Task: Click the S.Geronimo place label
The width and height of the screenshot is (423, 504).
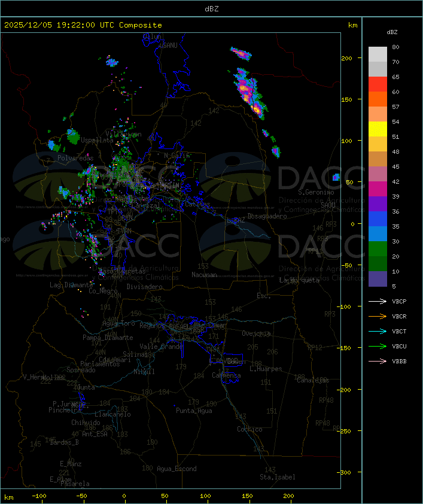Action: click(316, 192)
